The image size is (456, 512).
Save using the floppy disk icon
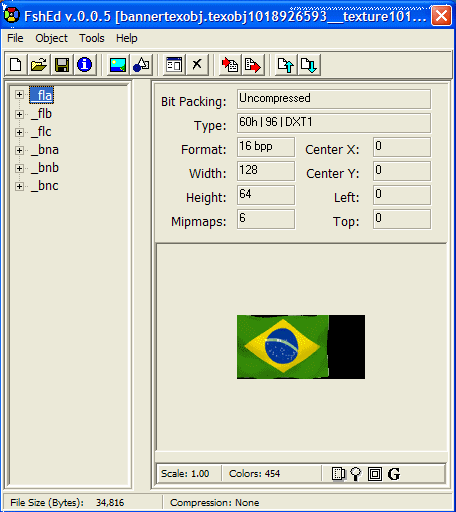62,65
